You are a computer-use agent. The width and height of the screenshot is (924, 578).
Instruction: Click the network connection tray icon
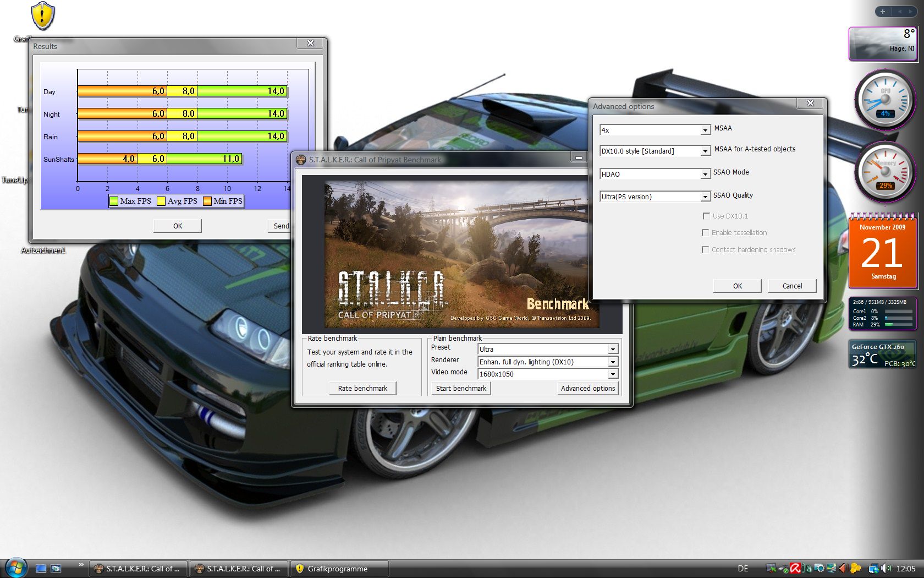pos(874,569)
